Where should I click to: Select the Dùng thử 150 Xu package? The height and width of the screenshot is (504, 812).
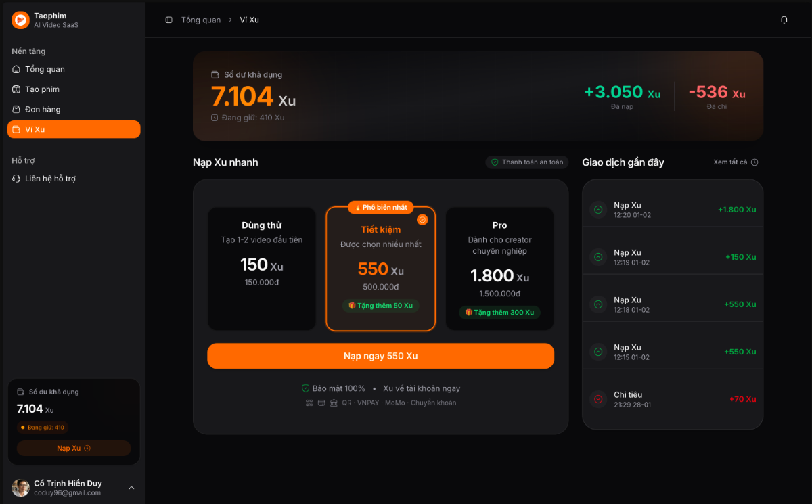coord(261,264)
